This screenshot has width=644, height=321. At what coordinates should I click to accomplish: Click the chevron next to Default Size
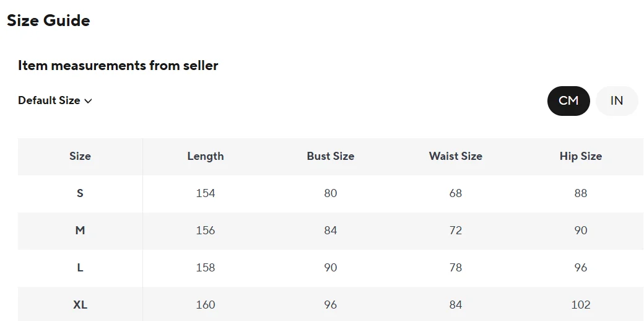point(88,101)
